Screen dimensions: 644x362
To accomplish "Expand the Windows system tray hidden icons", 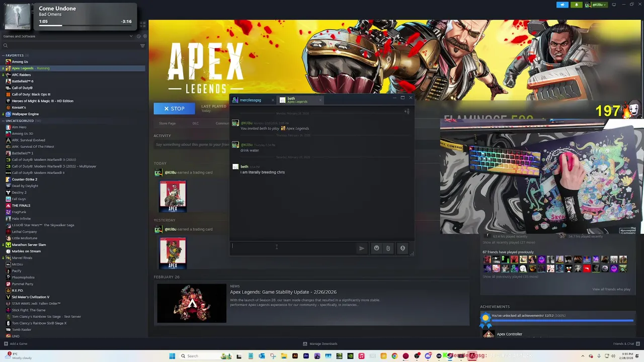I will [x=583, y=356].
